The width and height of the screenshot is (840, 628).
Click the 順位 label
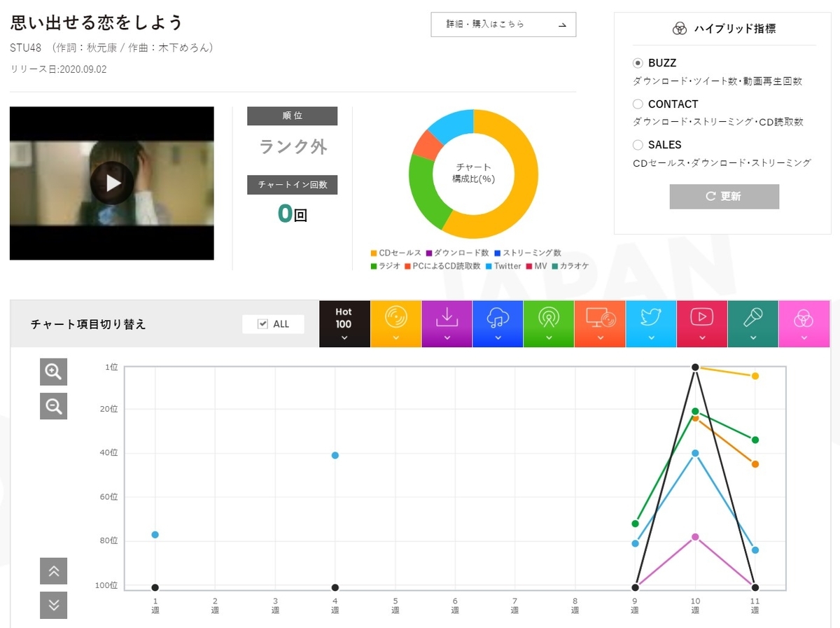coord(293,116)
